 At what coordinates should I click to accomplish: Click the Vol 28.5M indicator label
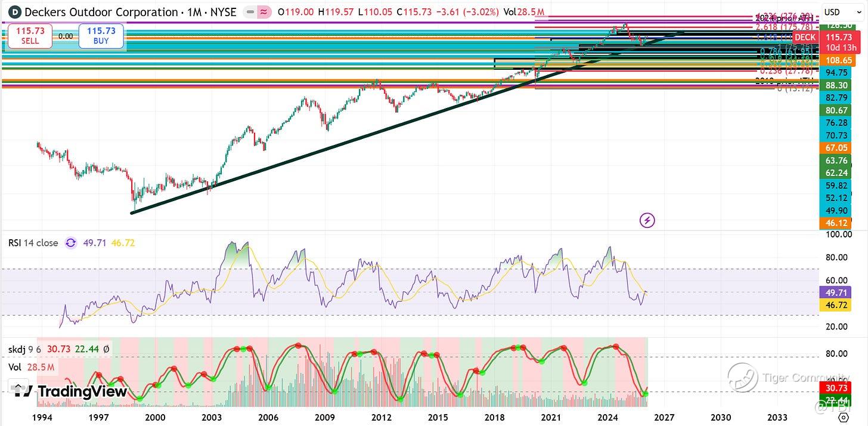click(x=31, y=367)
